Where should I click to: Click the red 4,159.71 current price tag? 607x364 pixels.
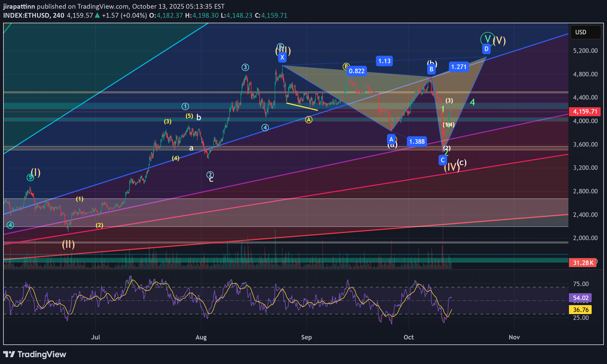(x=585, y=111)
